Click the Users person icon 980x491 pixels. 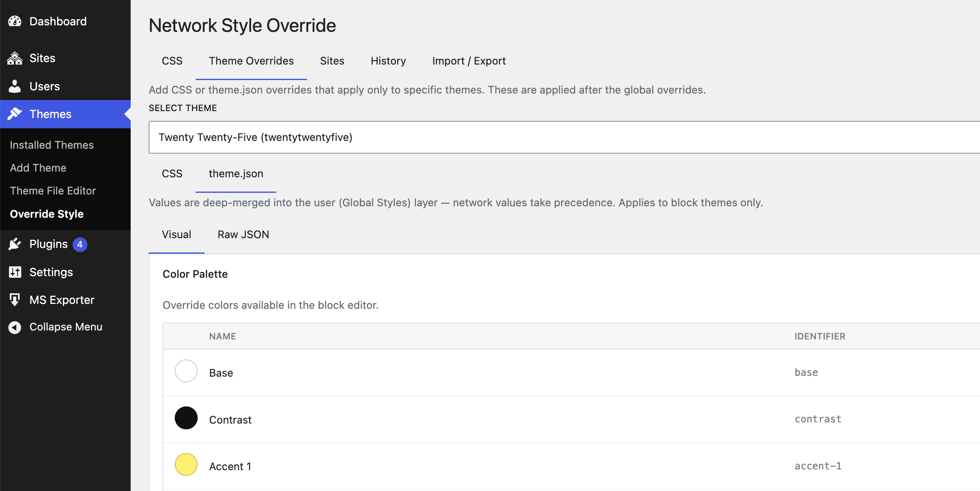click(15, 86)
